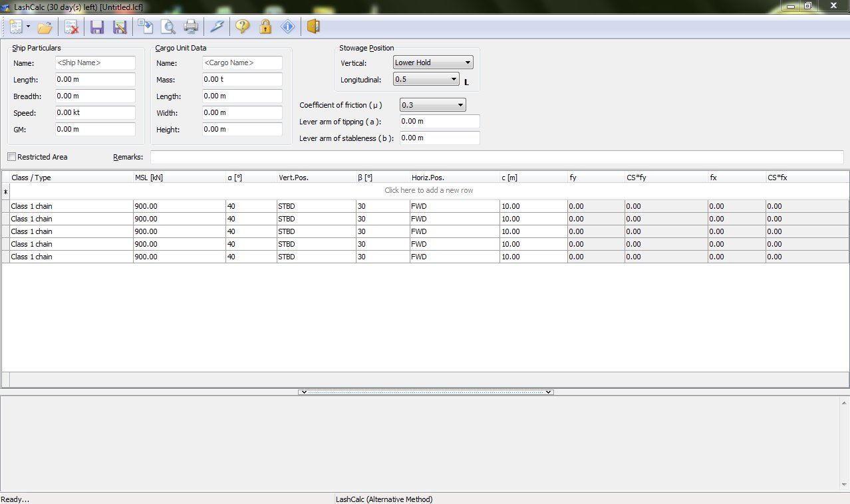The image size is (850, 504).
Task: Click here to add a new row
Action: click(428, 190)
